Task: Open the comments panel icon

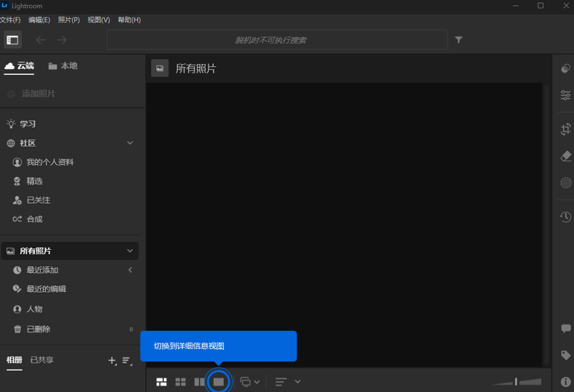Action: click(565, 328)
